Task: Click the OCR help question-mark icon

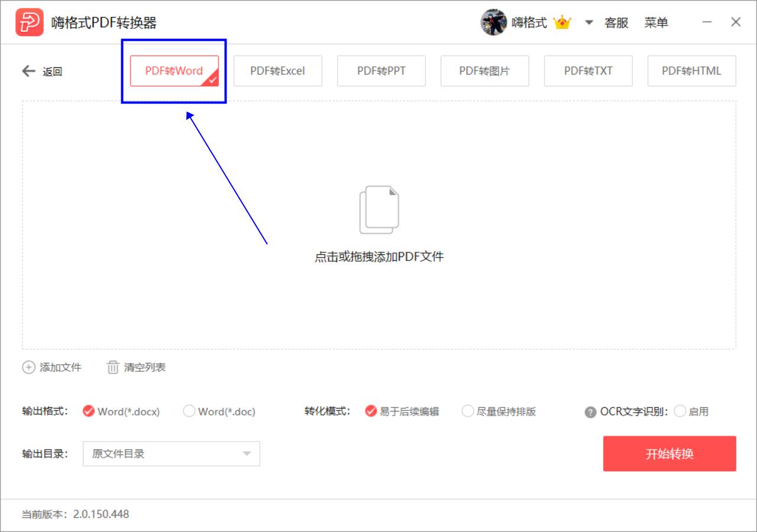Action: [590, 413]
